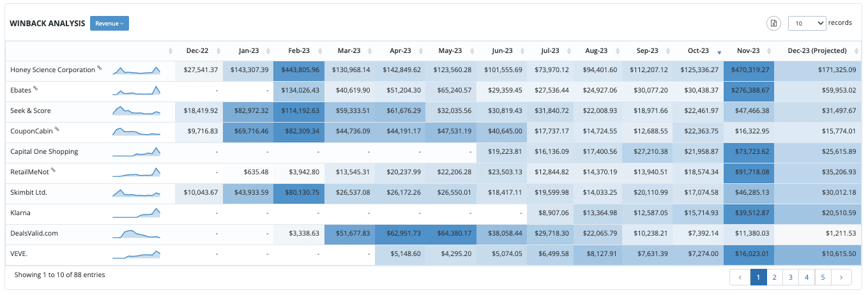Click the export spreadsheet icon
The height and width of the screenshot is (295, 868).
click(773, 23)
